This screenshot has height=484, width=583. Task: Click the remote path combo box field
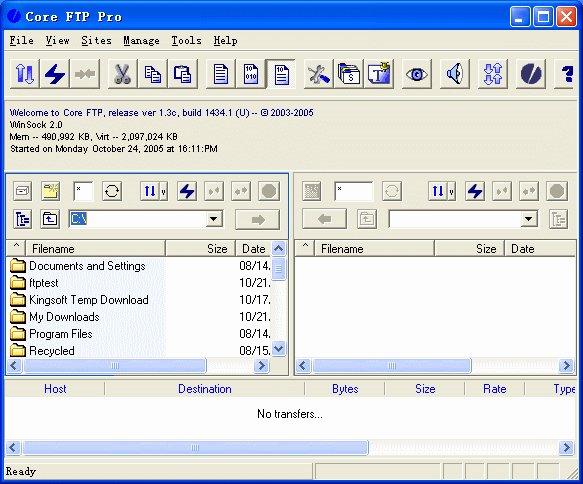tap(455, 219)
